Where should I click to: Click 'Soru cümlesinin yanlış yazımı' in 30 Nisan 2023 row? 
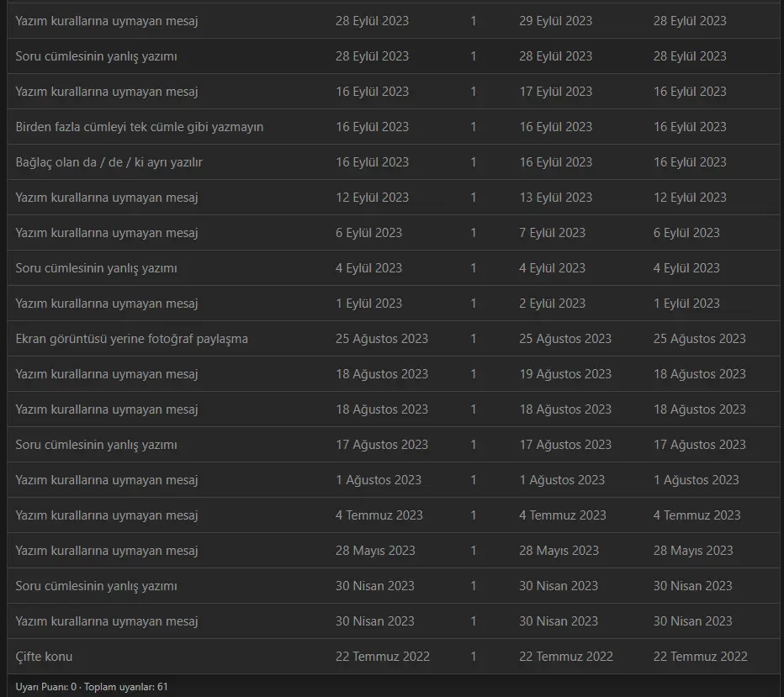click(96, 586)
